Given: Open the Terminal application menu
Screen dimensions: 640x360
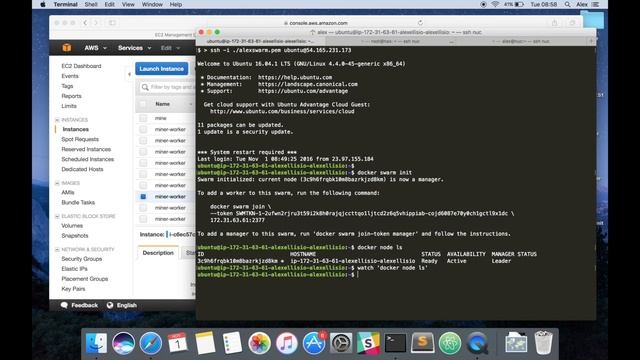Looking at the screenshot, I should [65, 4].
